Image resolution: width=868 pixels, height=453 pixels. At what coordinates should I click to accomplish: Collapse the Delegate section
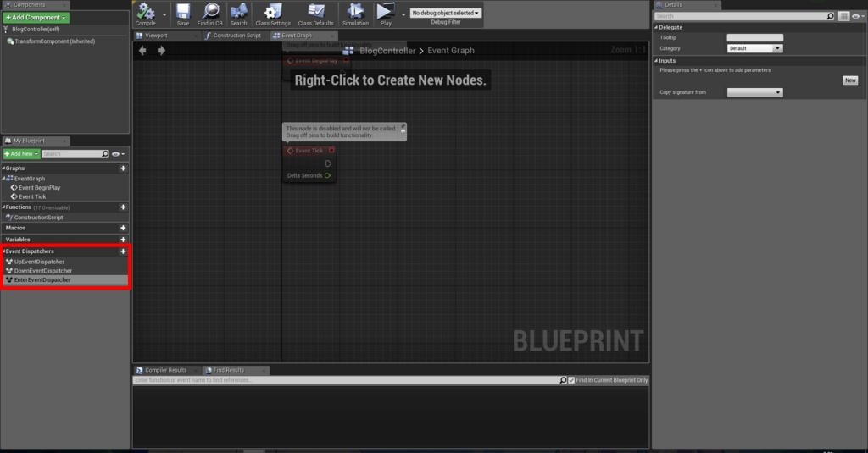click(x=657, y=27)
